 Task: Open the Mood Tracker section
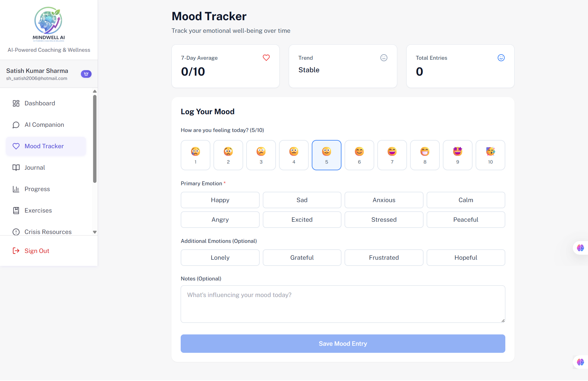click(44, 146)
